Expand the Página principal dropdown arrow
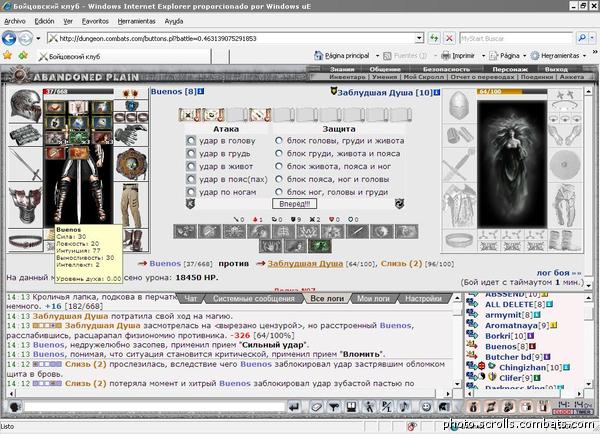Image resolution: width=600 pixels, height=434 pixels. point(377,56)
